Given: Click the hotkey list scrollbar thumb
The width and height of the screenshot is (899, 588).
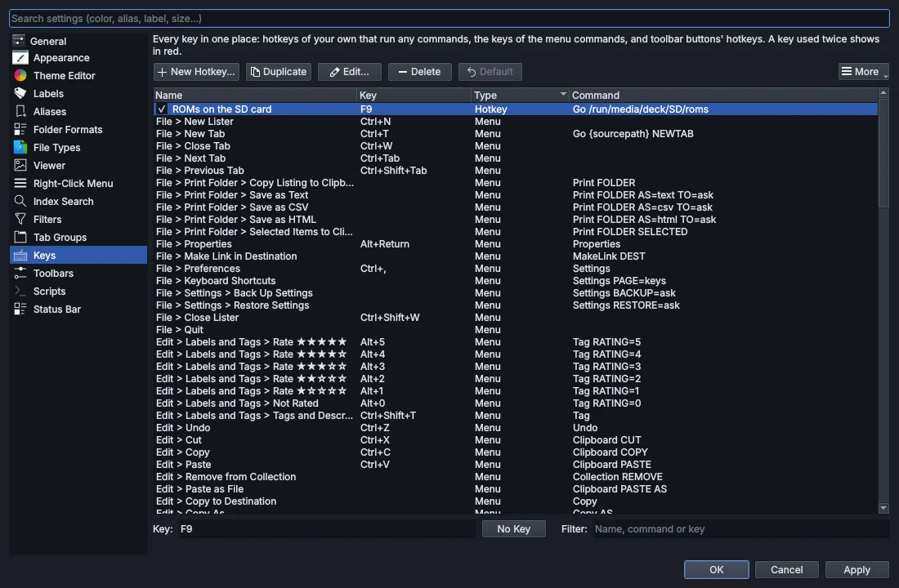Looking at the screenshot, I should click(x=883, y=153).
